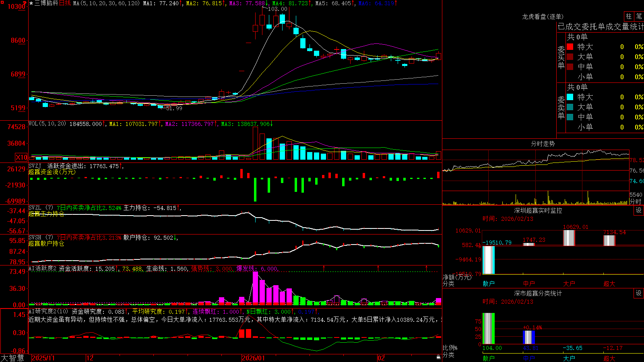This screenshot has width=644, height=362.
Task: Click the 2025/11 date marker on the time axis
Action: (x=43, y=358)
